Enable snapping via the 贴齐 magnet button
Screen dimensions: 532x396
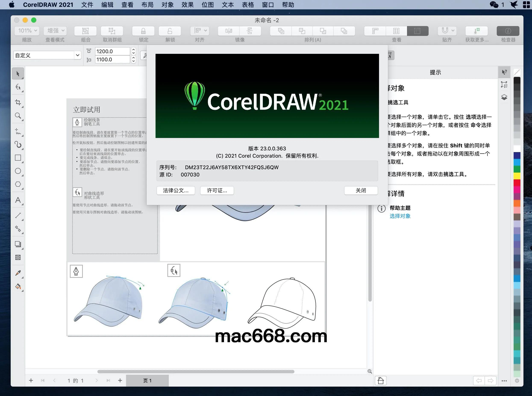pos(445,31)
